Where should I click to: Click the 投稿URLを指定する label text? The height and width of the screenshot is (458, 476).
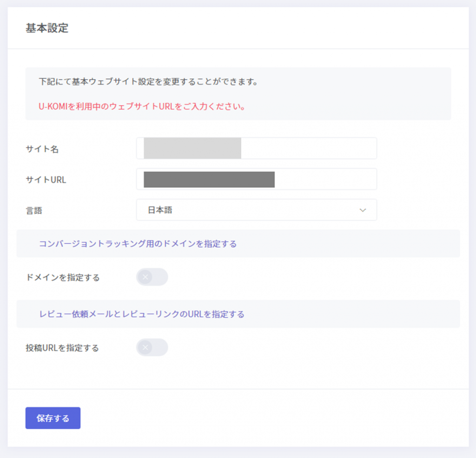[62, 348]
